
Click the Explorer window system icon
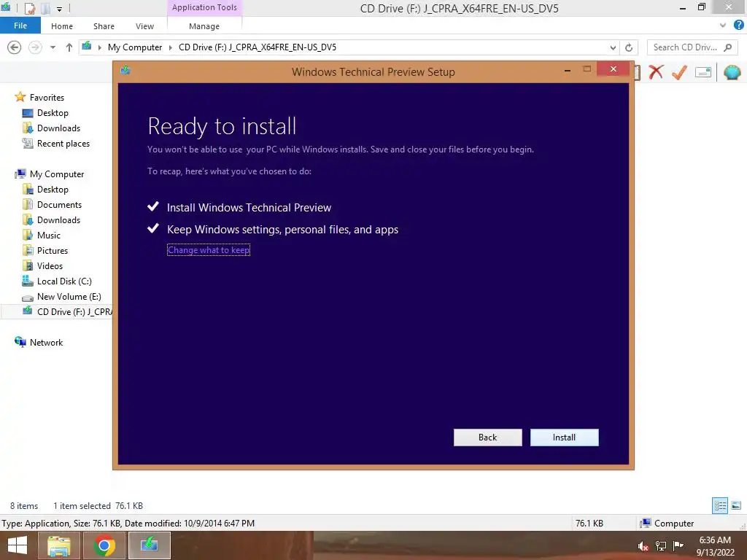[x=6, y=7]
